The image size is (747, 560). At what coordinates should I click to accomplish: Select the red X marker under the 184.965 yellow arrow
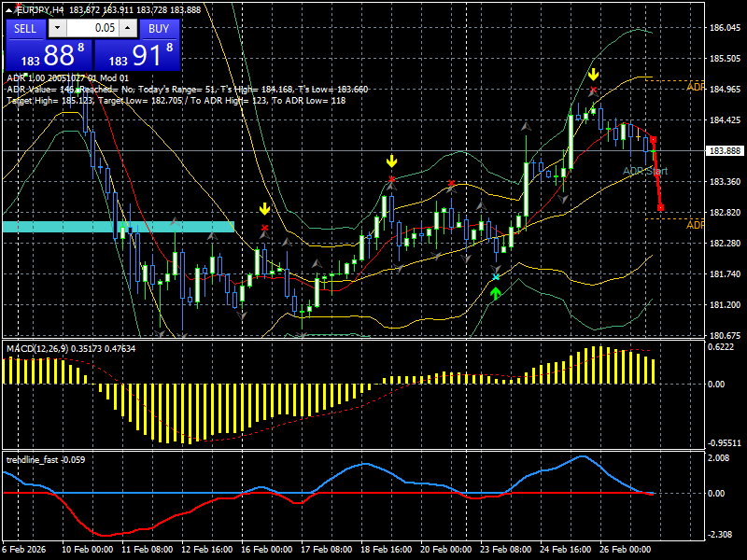(593, 90)
